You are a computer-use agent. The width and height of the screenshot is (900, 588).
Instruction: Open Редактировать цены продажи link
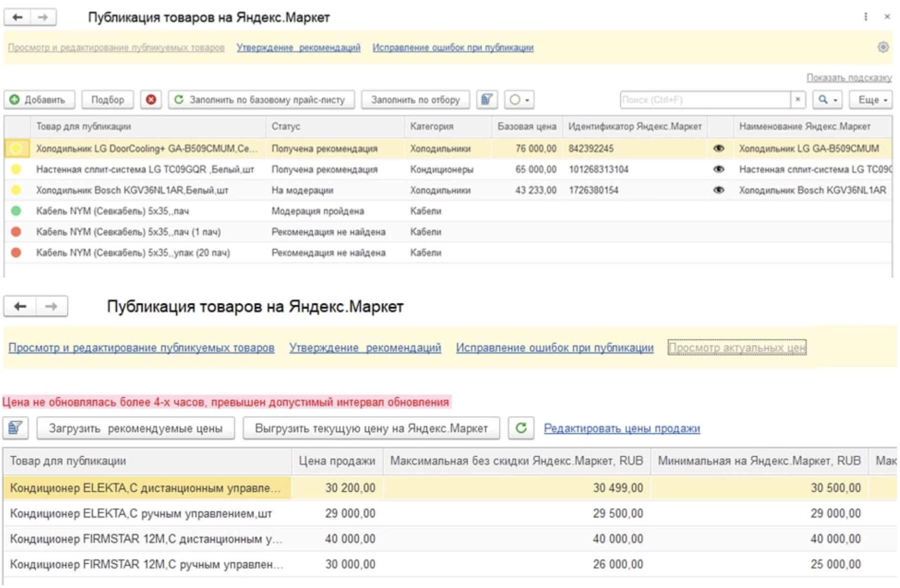pyautogui.click(x=622, y=428)
